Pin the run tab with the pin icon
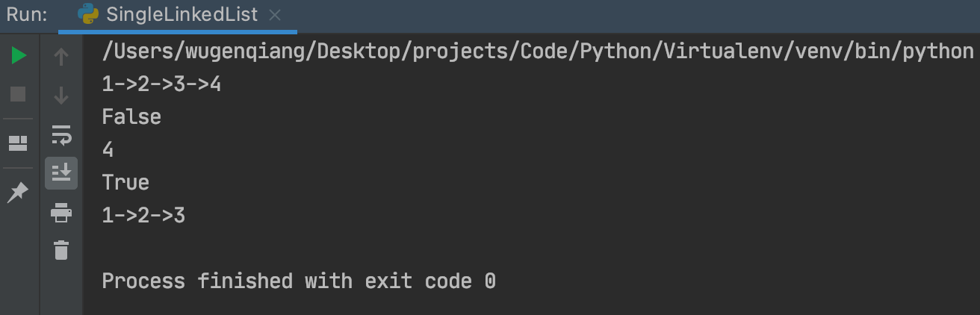This screenshot has width=980, height=315. (18, 193)
